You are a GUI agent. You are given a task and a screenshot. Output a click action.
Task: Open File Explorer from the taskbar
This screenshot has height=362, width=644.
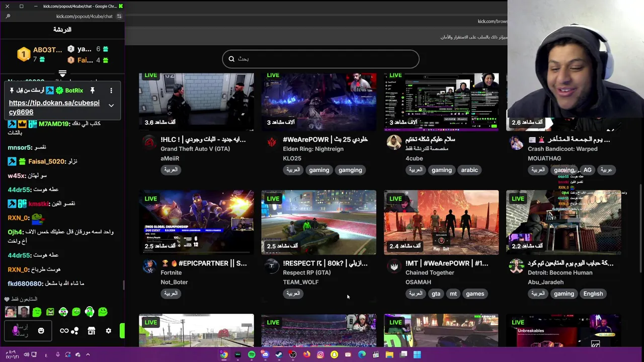tap(389, 354)
